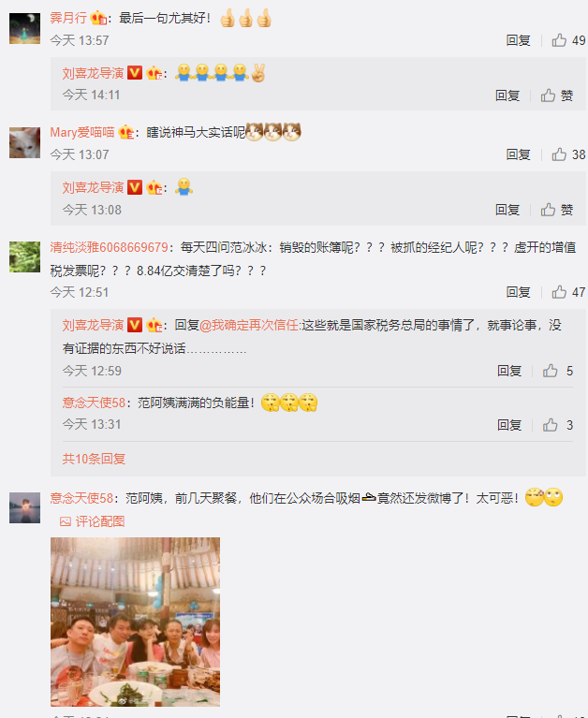Open 弄月行's avatar picture
This screenshot has width=588, height=718.
coord(24,28)
